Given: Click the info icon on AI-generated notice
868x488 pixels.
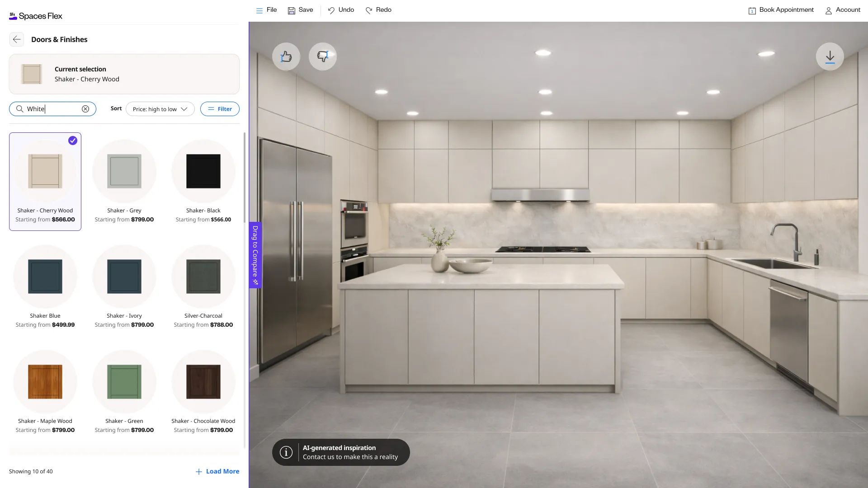Looking at the screenshot, I should click(286, 452).
